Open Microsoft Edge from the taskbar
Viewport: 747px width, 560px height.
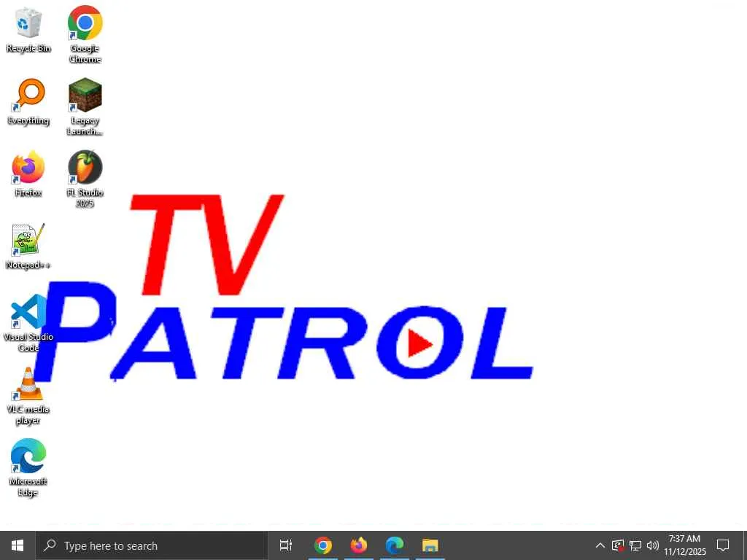tap(395, 545)
